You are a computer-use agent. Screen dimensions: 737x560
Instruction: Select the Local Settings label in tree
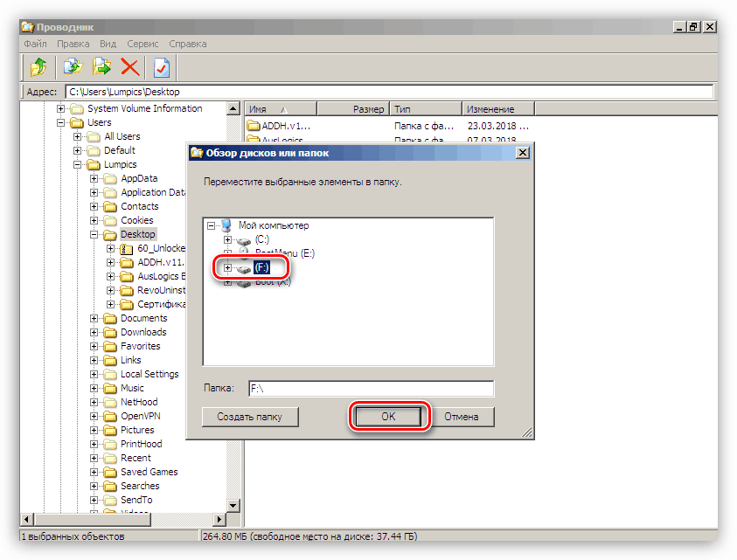coord(149,375)
